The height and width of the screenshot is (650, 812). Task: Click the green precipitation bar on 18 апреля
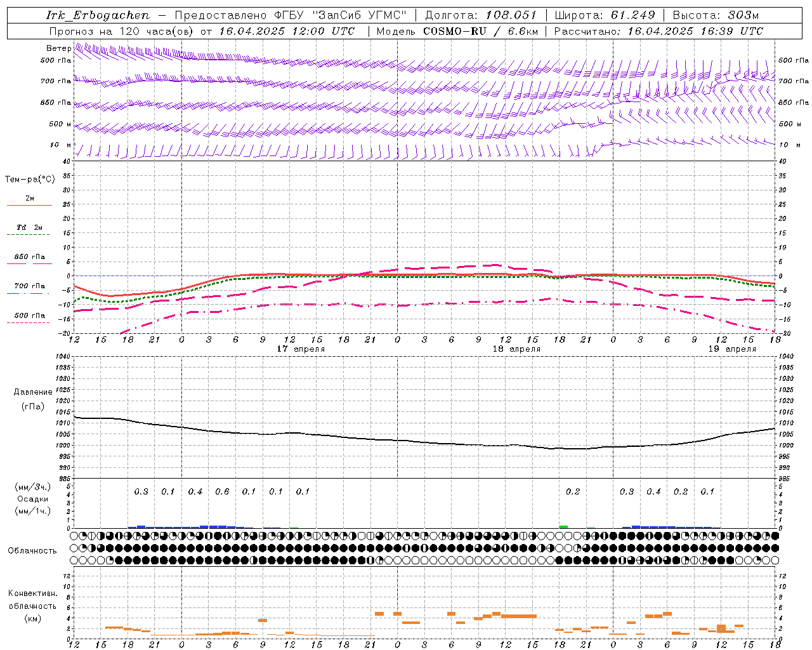point(563,527)
